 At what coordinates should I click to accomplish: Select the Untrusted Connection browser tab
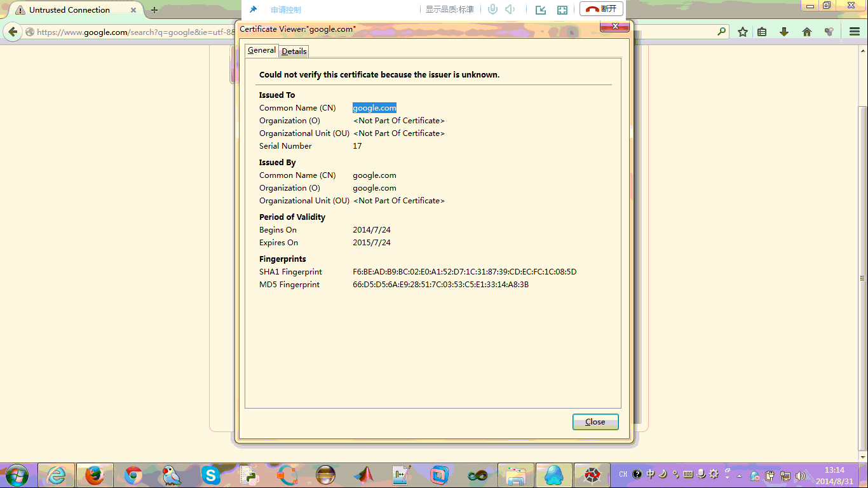coord(76,10)
